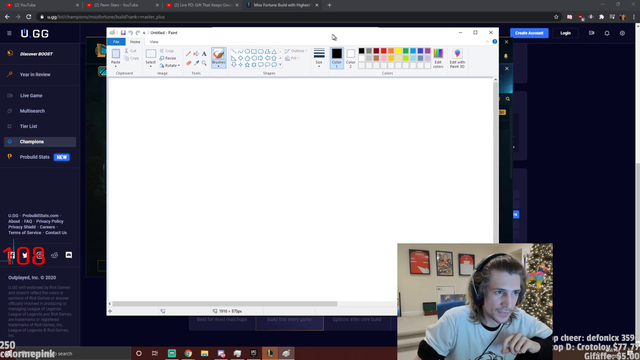
Task: Click League of Legends taskbar icon
Action: (x=270, y=353)
